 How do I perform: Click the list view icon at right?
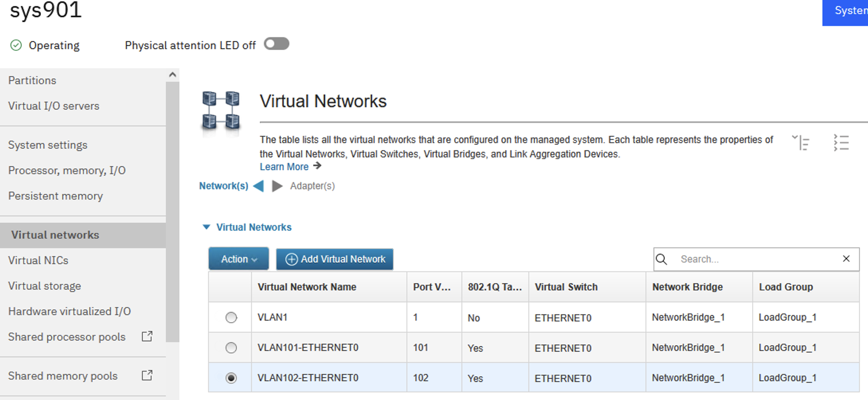841,142
